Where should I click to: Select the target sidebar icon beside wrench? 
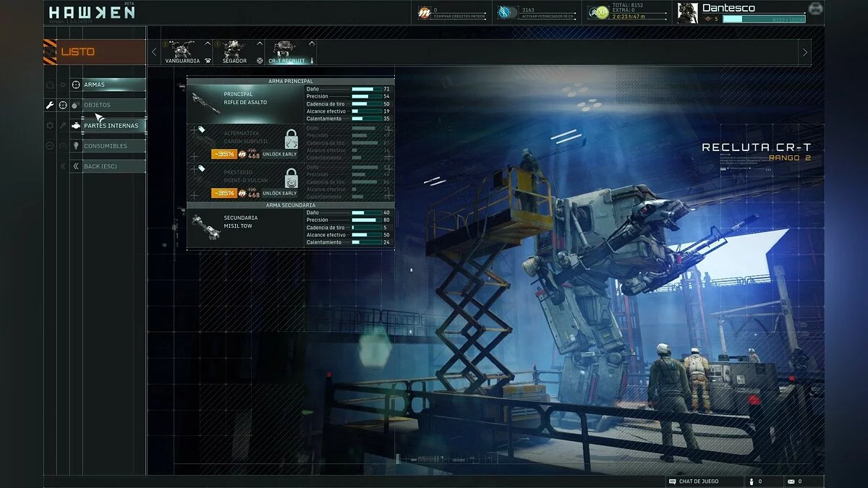[63, 105]
